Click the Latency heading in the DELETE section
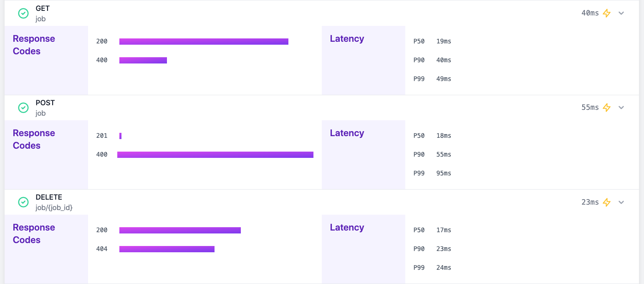This screenshot has height=284, width=644. 347,227
